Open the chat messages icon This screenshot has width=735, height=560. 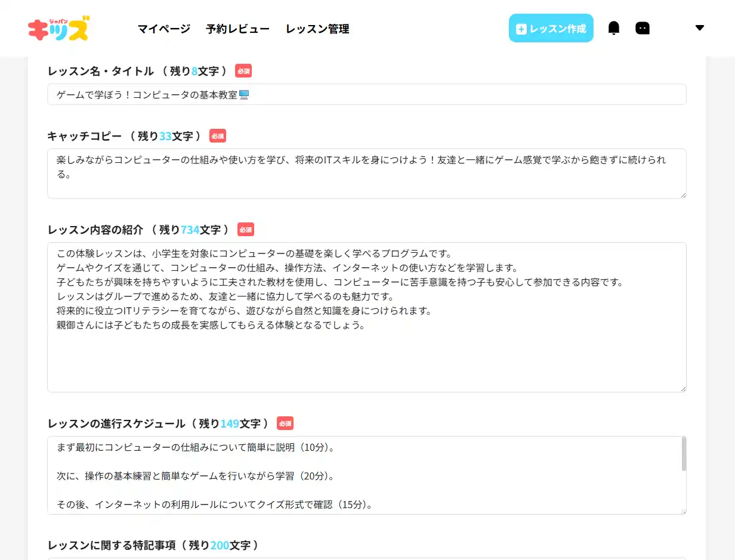tap(643, 28)
